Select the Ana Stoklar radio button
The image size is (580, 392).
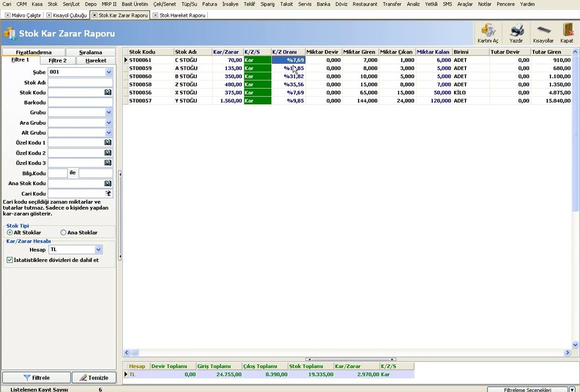point(63,232)
